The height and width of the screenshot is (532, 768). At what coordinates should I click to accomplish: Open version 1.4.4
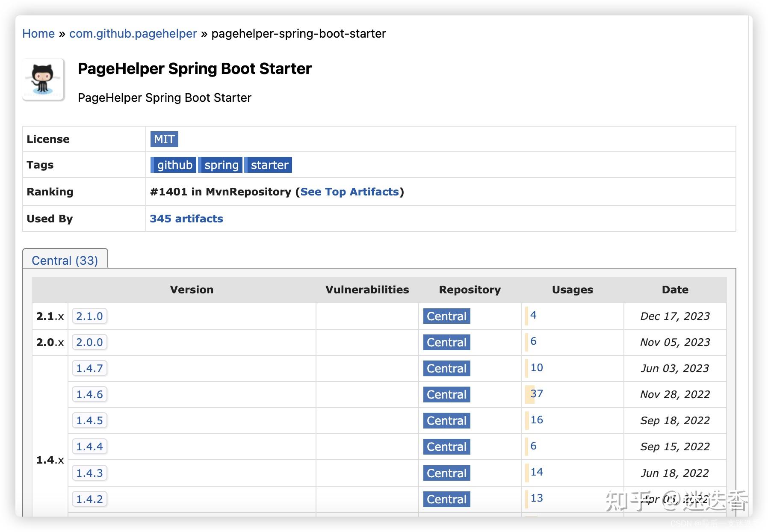pos(89,446)
